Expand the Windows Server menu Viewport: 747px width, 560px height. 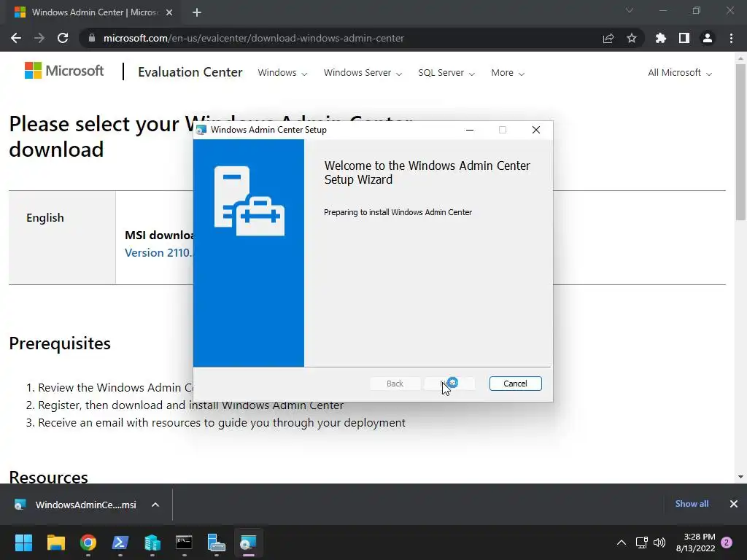click(363, 73)
